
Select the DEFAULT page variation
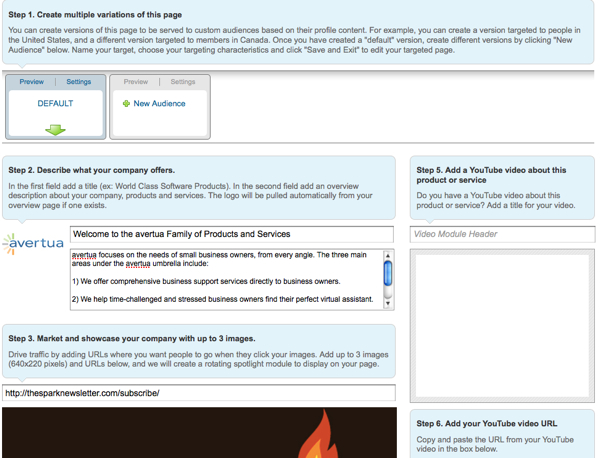point(56,103)
